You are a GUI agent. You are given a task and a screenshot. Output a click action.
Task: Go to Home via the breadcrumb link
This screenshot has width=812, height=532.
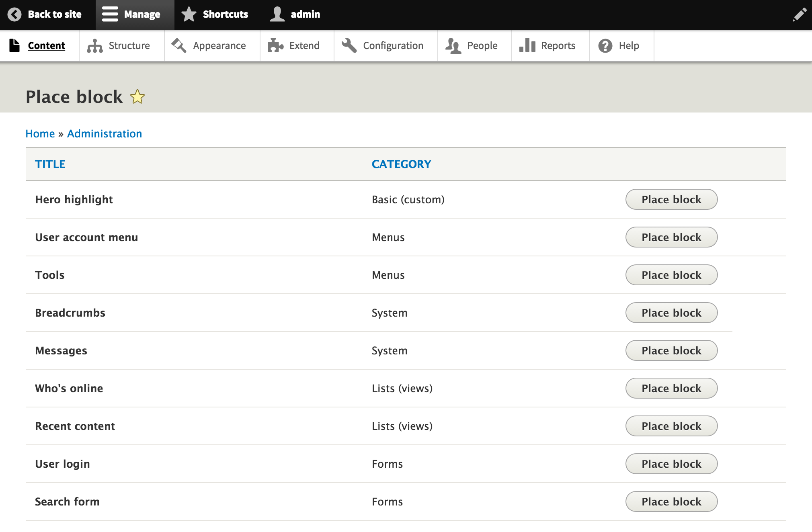(x=40, y=133)
